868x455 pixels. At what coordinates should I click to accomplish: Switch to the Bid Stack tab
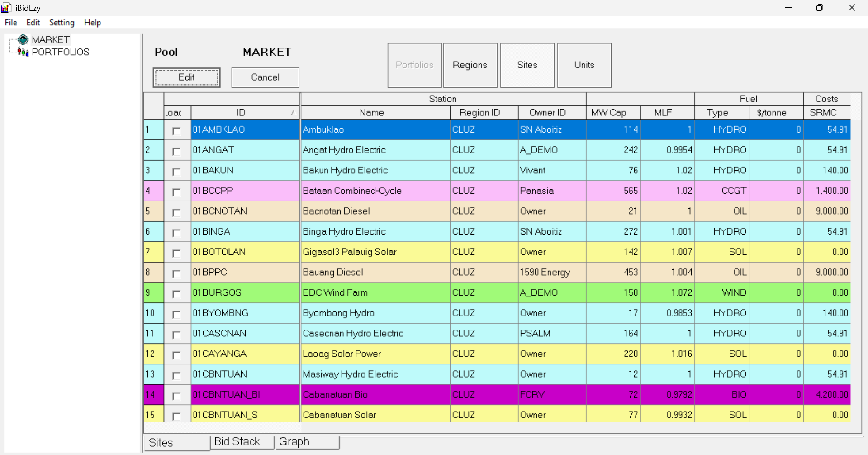[237, 442]
